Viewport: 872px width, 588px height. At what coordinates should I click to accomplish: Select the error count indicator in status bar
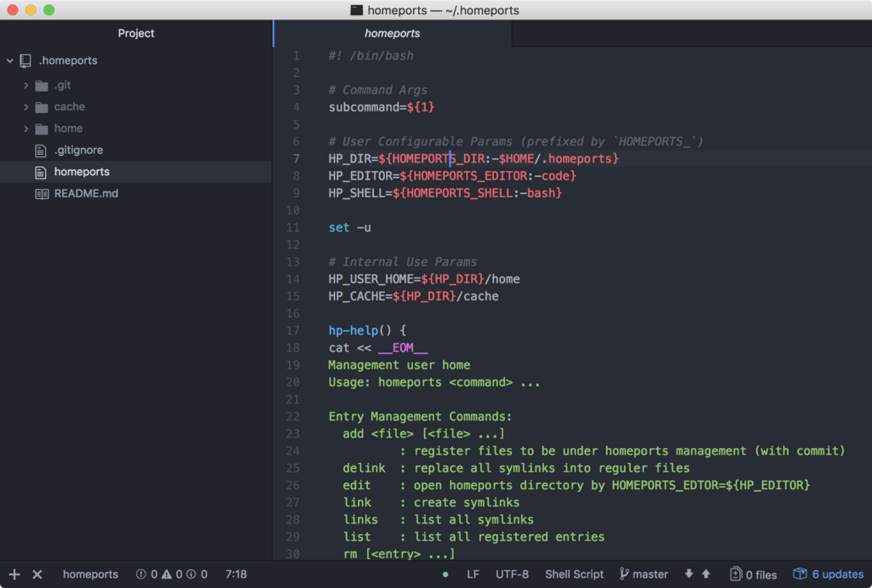click(x=148, y=574)
